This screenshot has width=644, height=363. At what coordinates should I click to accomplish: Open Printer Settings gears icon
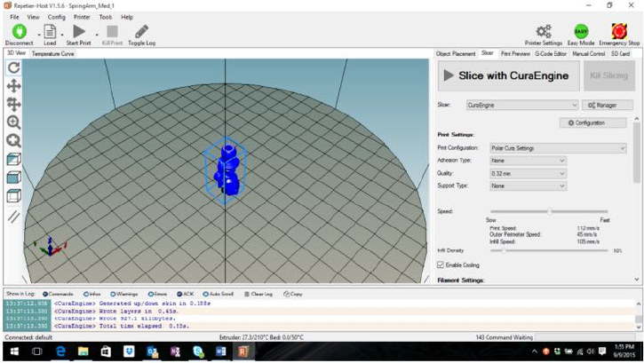(544, 32)
